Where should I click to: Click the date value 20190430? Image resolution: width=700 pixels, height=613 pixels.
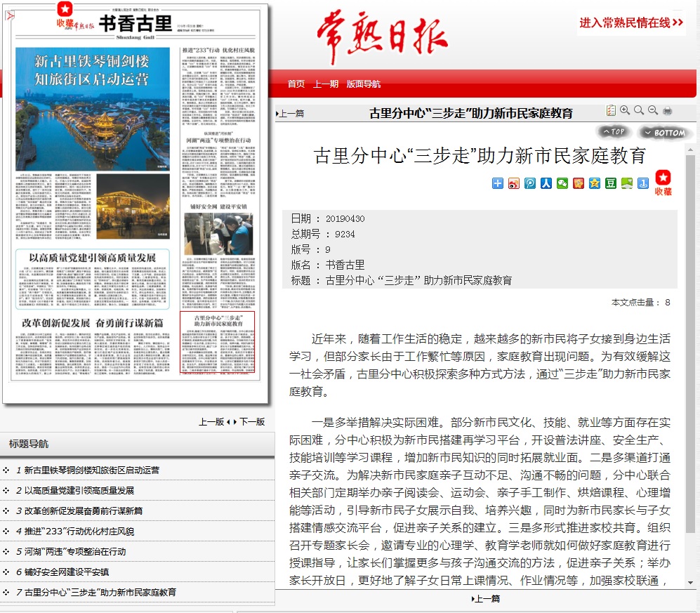coord(345,219)
